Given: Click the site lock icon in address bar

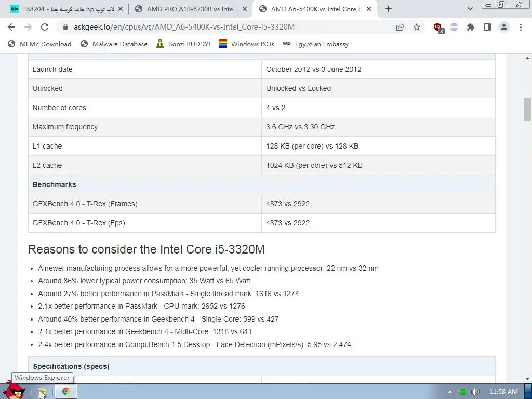Looking at the screenshot, I should coord(65,27).
